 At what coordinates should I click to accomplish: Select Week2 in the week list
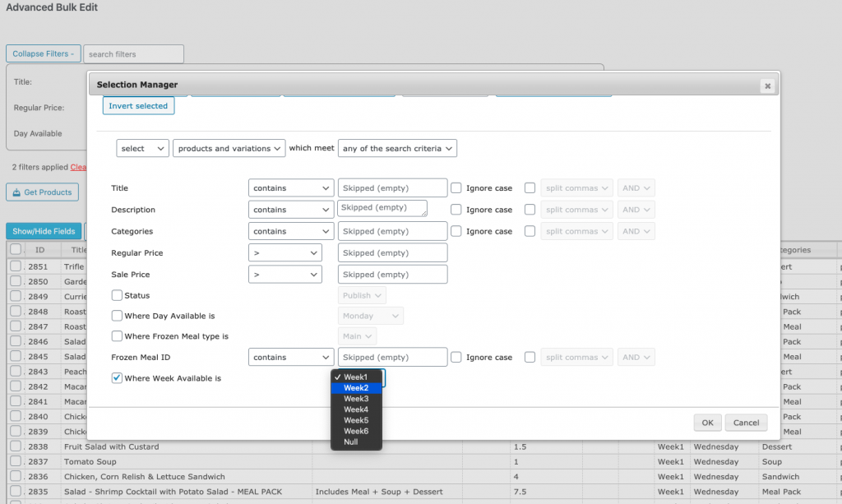(357, 387)
